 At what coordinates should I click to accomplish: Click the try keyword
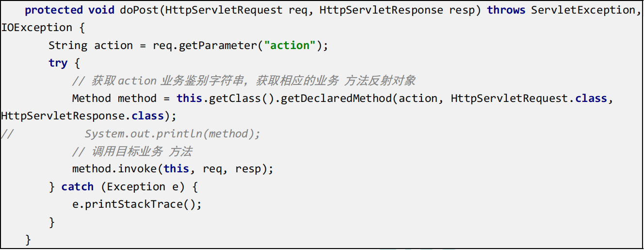tap(58, 63)
